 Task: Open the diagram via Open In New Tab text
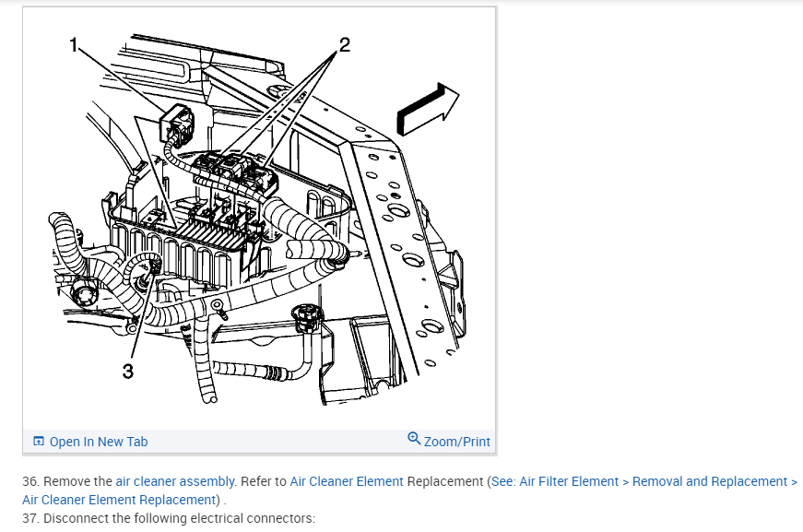[x=99, y=442]
